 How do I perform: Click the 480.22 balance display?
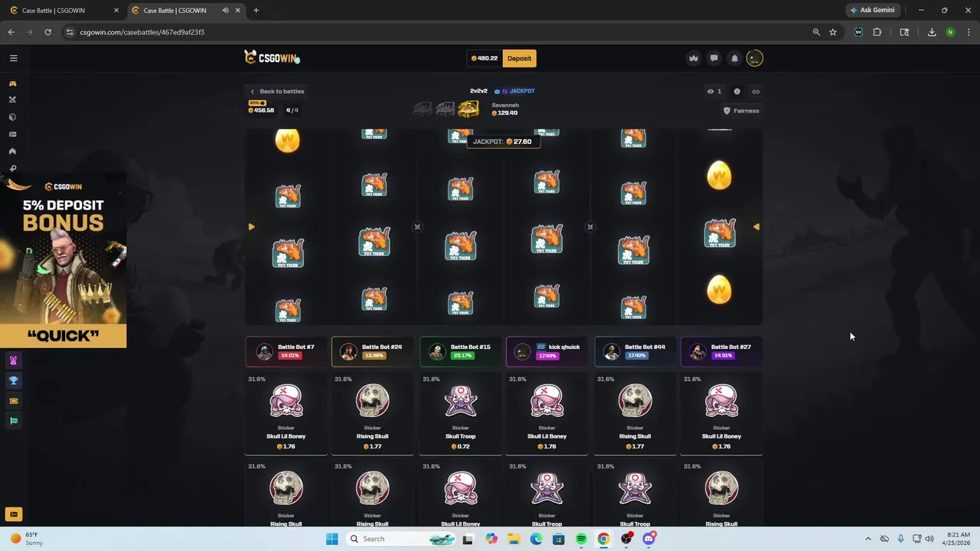[485, 58]
